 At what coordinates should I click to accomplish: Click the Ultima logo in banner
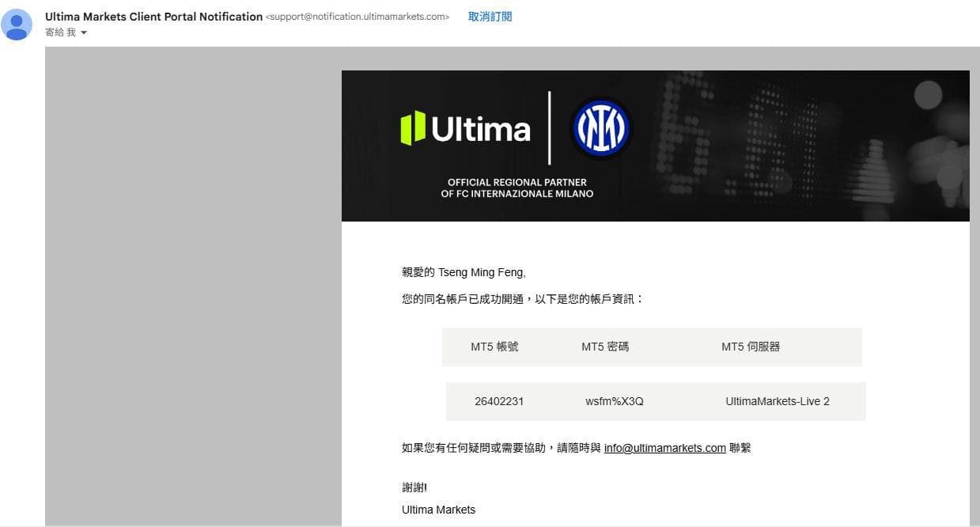(x=465, y=128)
